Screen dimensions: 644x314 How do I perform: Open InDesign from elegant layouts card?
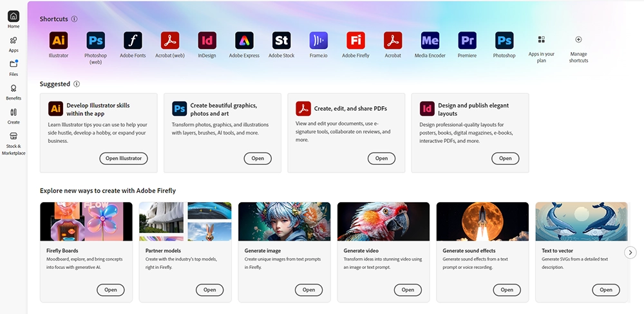pos(505,158)
